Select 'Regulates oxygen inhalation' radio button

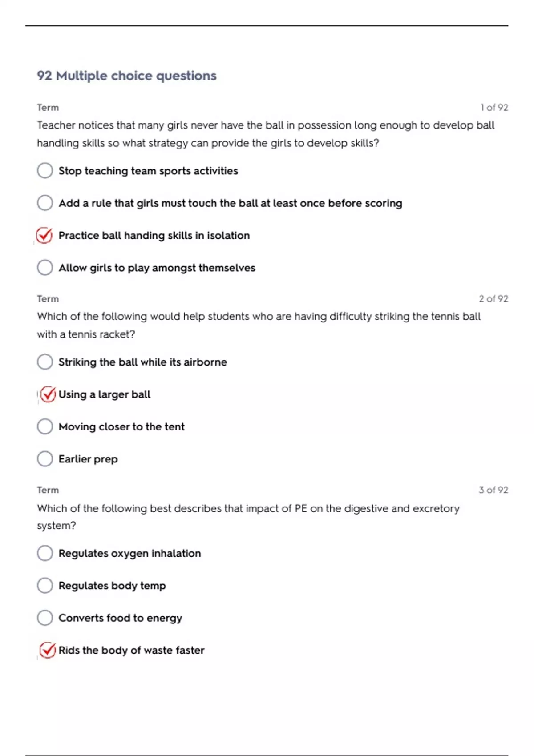tap(45, 553)
